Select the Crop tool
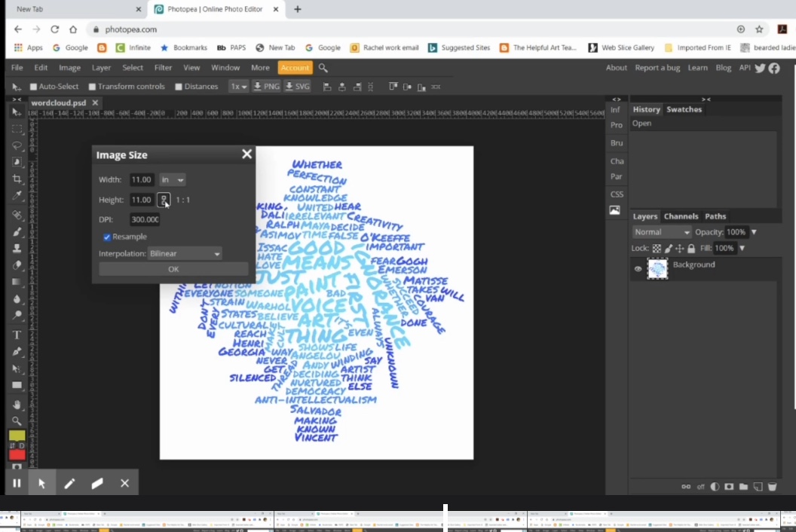796x532 pixels. (x=17, y=179)
